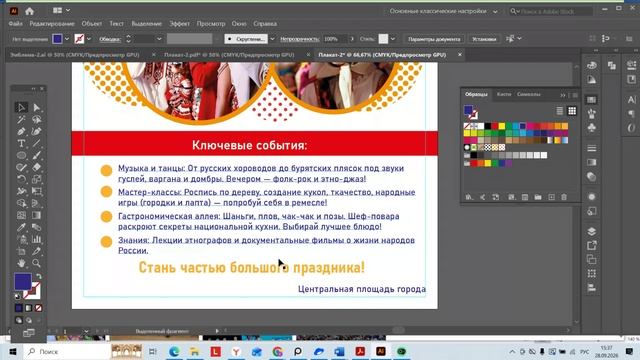
Task: Switch to the Кисти panel tab
Action: pos(504,94)
